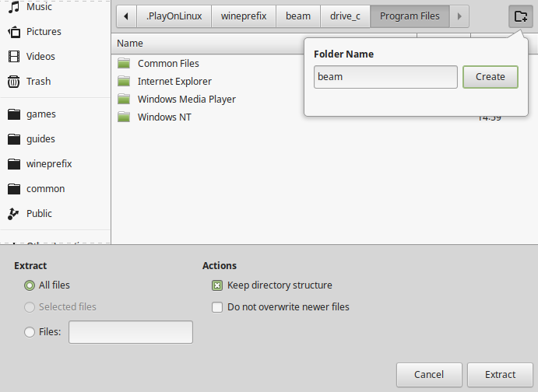Screen dimensions: 538x392
Task: Open the common bookmark folder
Action: pyautogui.click(x=36, y=188)
